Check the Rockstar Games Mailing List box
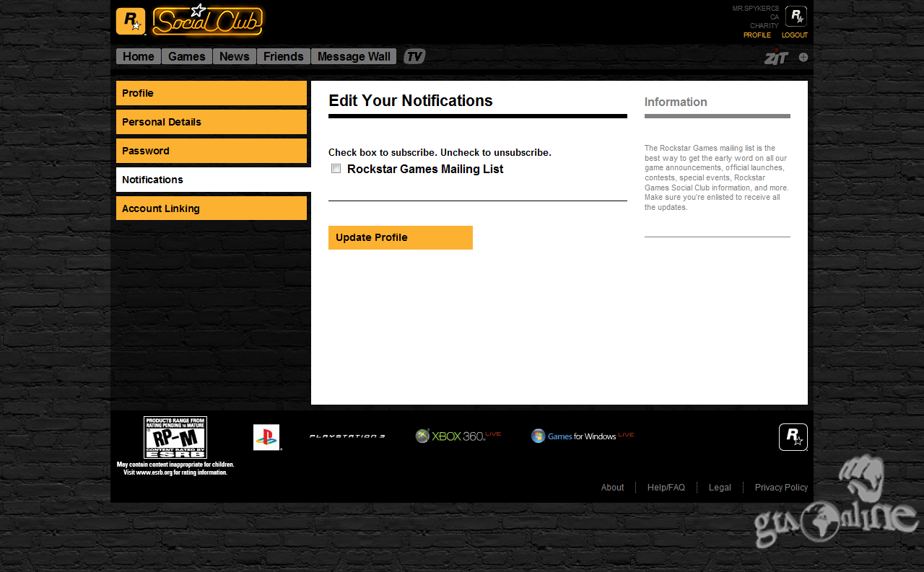 (x=336, y=169)
